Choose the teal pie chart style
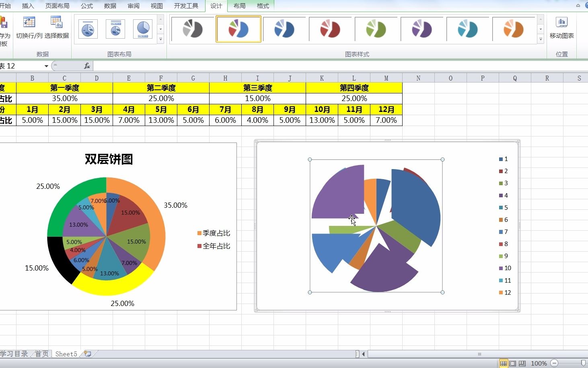This screenshot has height=368, width=588. pyautogui.click(x=468, y=29)
